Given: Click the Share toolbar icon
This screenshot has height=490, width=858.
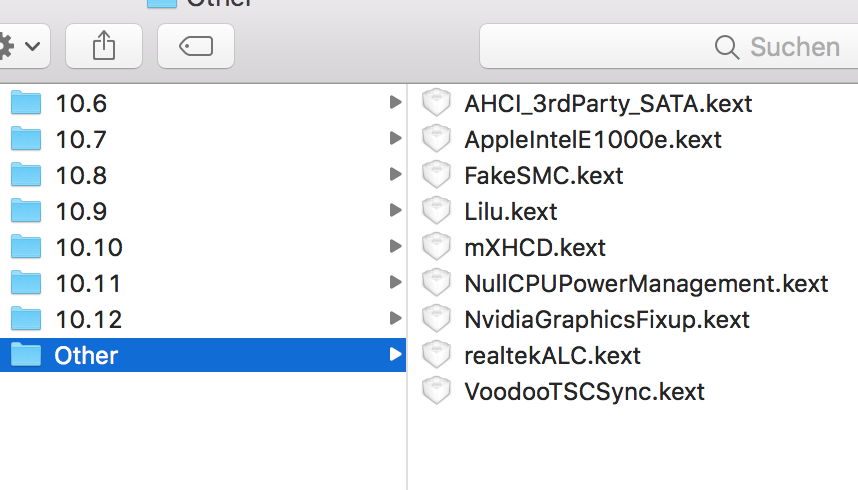Looking at the screenshot, I should (104, 46).
